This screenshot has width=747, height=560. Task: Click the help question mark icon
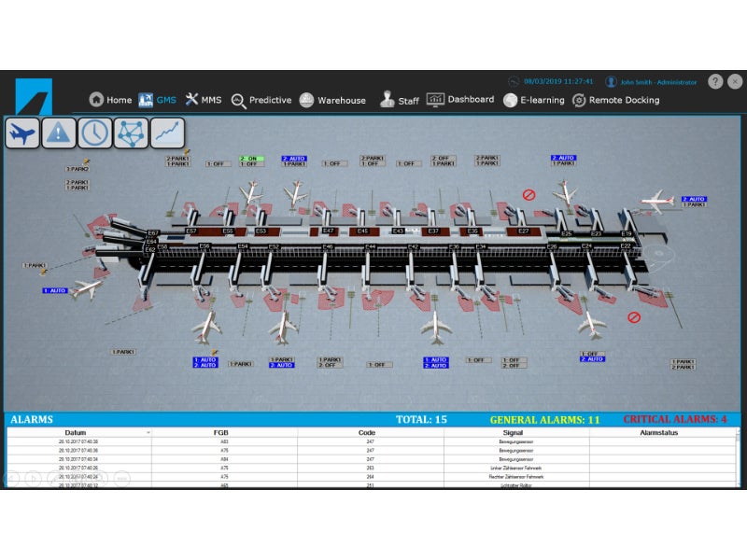[715, 82]
